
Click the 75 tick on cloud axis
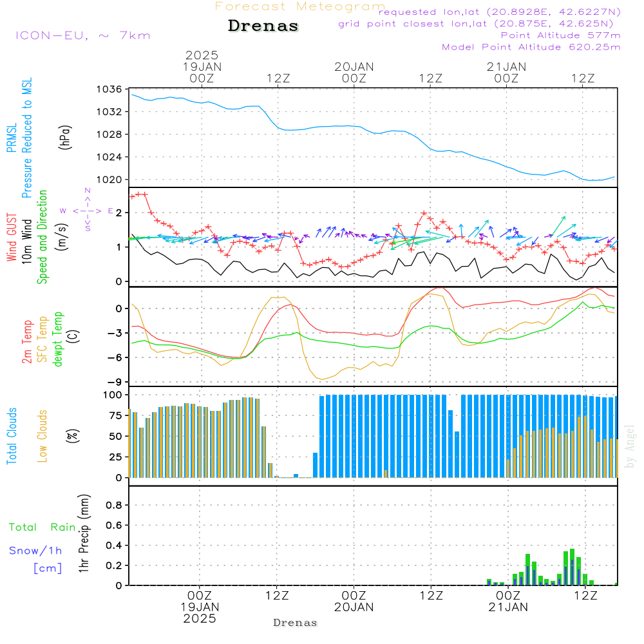coord(116,415)
